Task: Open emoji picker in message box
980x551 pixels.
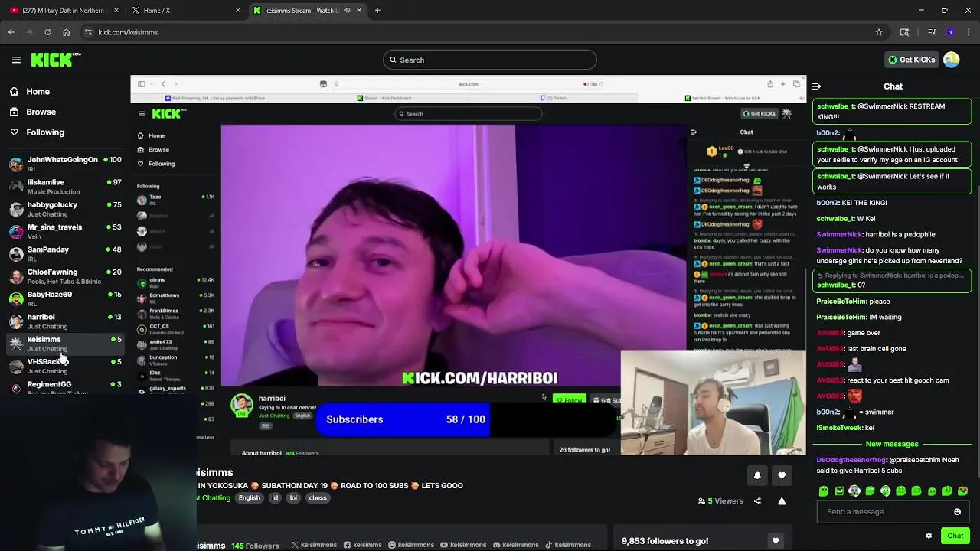Action: 957,512
